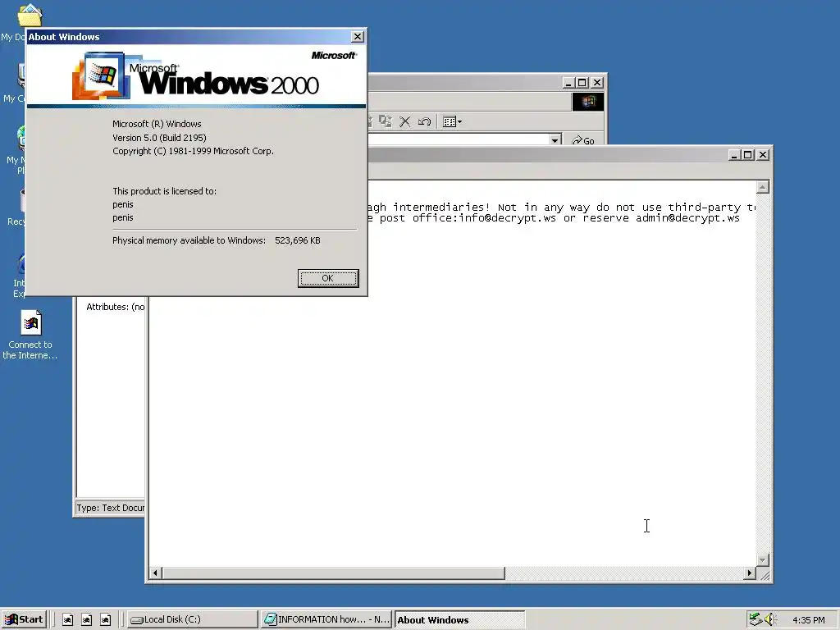
Task: Click 'Attributes:' text in Explorer pane
Action: click(107, 307)
